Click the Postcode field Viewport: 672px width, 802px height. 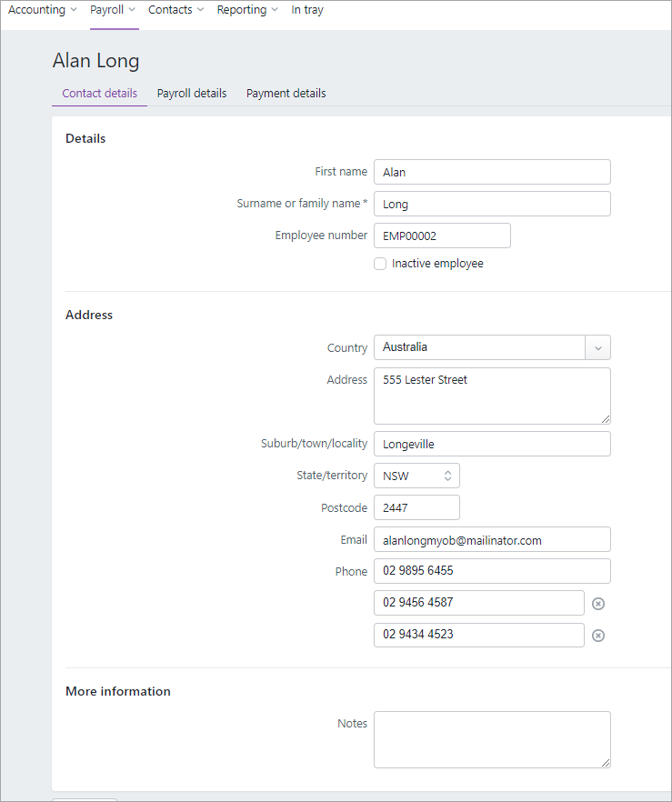pos(416,507)
